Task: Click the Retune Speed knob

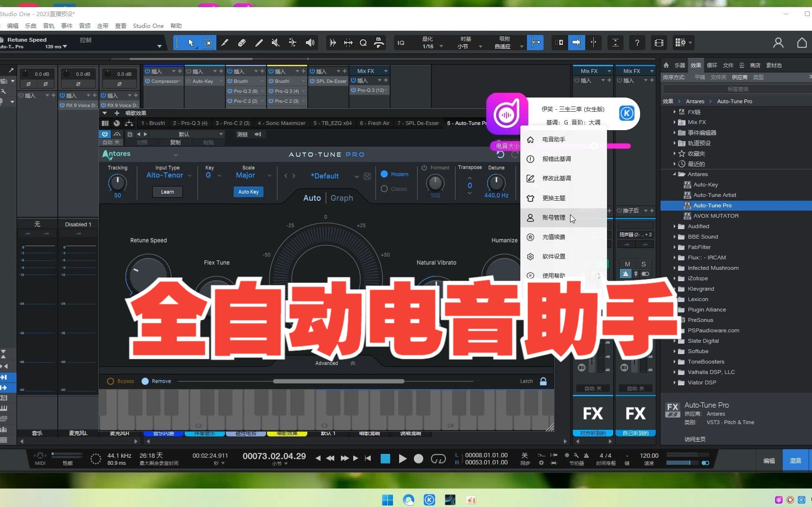Action: pyautogui.click(x=148, y=276)
